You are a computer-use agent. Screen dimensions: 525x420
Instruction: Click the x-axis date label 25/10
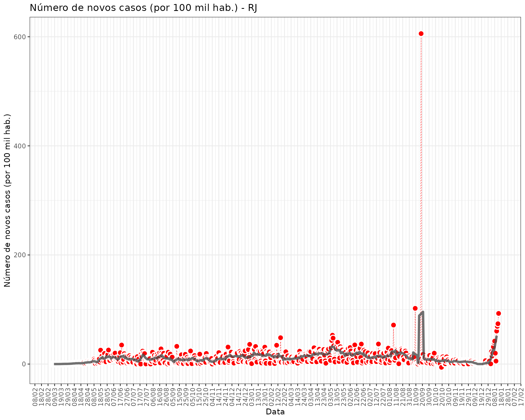[x=206, y=397]
